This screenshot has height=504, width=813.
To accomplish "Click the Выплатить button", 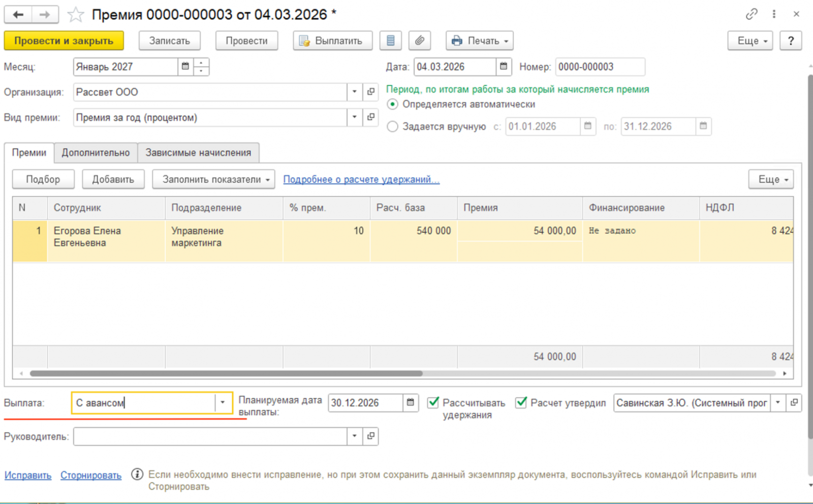I will tap(332, 41).
